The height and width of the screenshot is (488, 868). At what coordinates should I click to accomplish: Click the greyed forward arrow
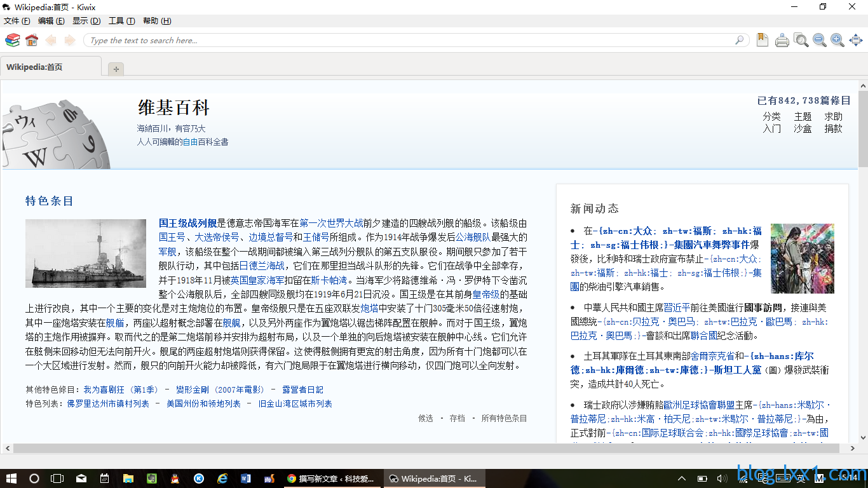[x=69, y=41]
